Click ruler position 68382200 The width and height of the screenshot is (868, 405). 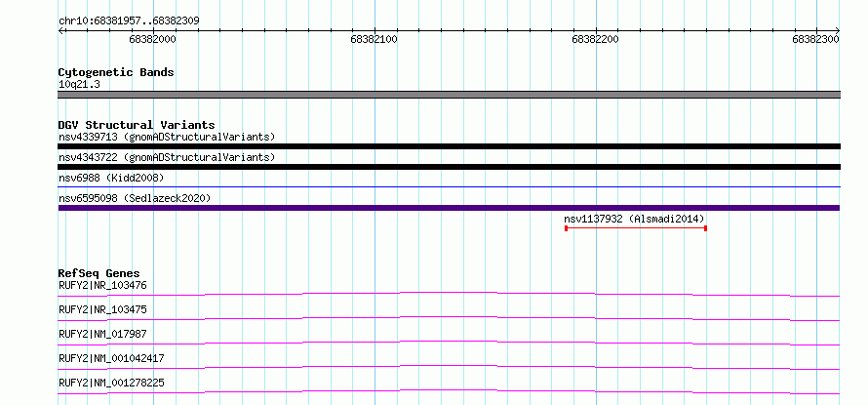click(596, 39)
